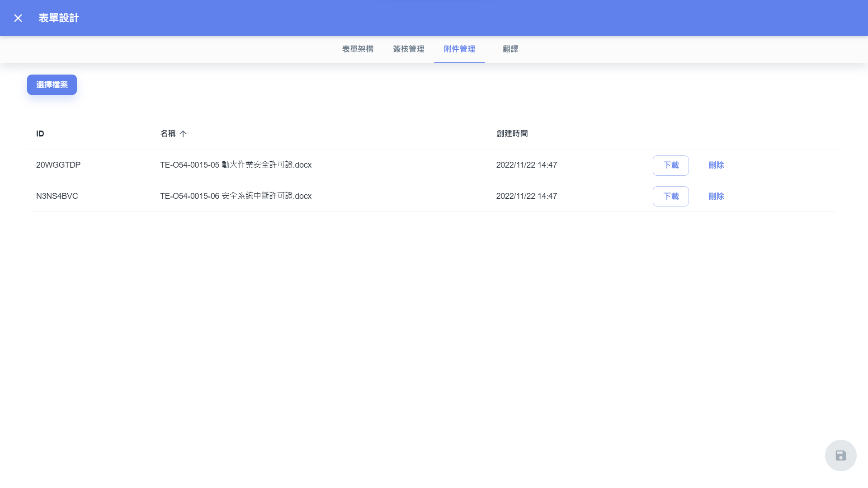Click the floating save disk icon

840,455
